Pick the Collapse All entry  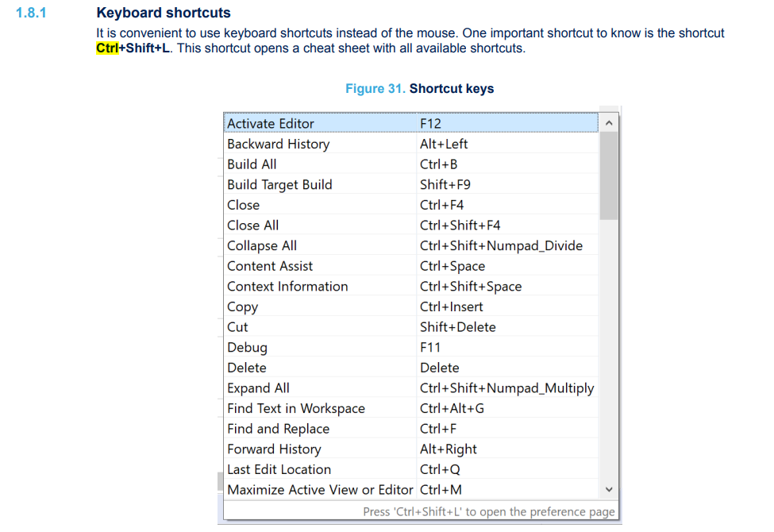(262, 246)
